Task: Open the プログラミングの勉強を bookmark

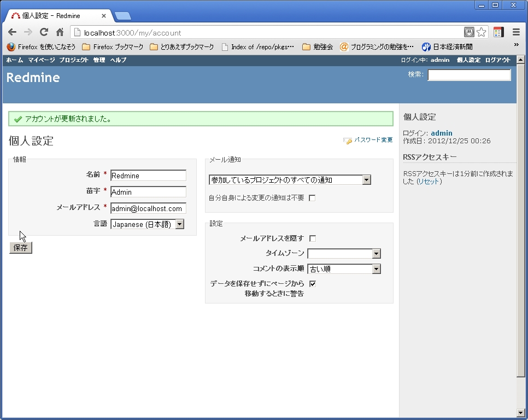Action: pos(377,47)
